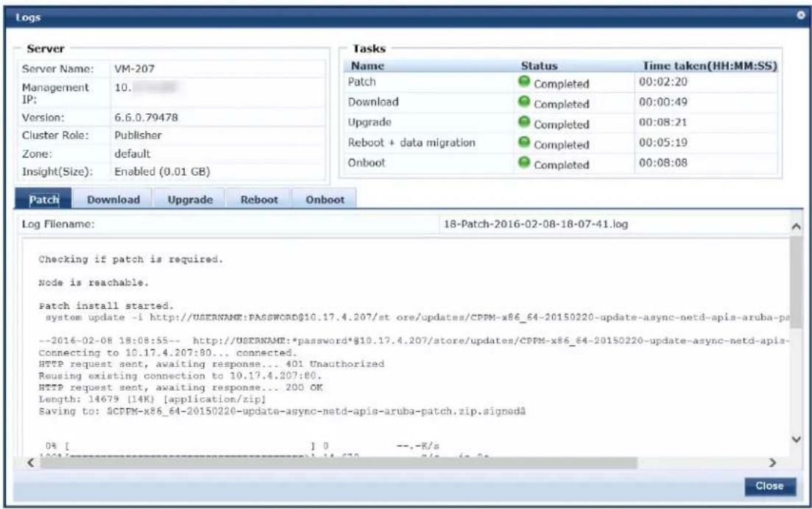Screen dimensions: 812x509
Task: Click the Server Name label
Action: pos(58,69)
